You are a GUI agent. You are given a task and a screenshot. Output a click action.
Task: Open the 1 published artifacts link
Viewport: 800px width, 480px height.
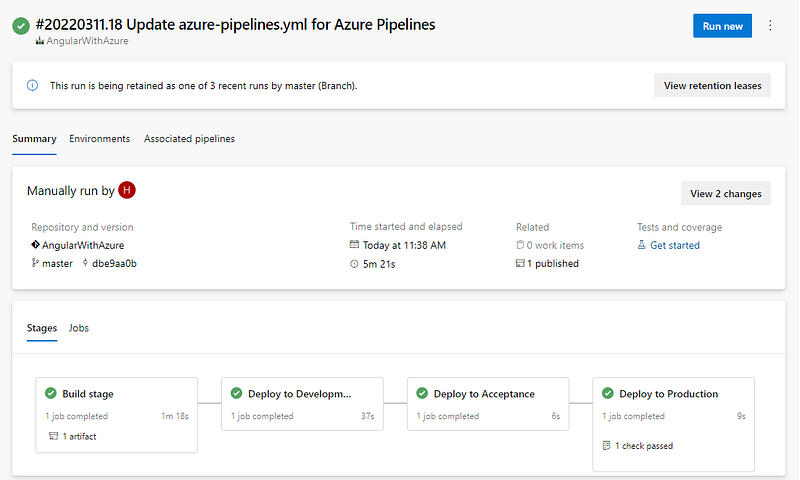(x=553, y=264)
